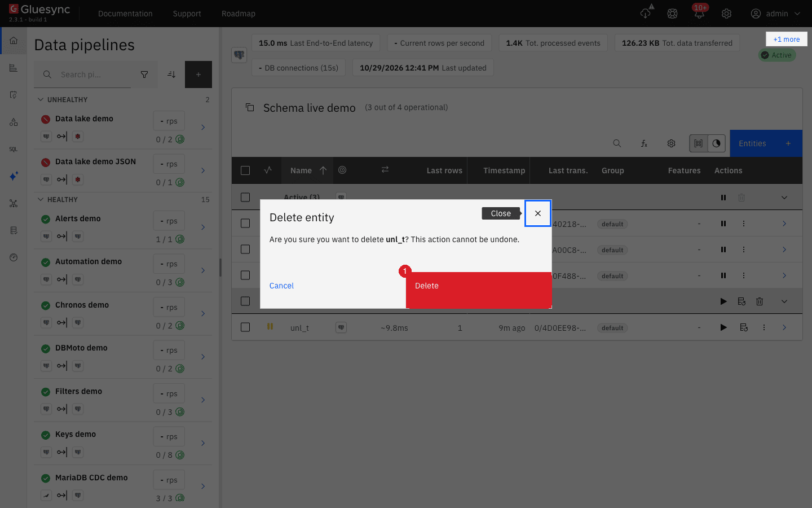Viewport: 812px width, 508px height.
Task: Check the unl_t row checkbox
Action: (245, 327)
